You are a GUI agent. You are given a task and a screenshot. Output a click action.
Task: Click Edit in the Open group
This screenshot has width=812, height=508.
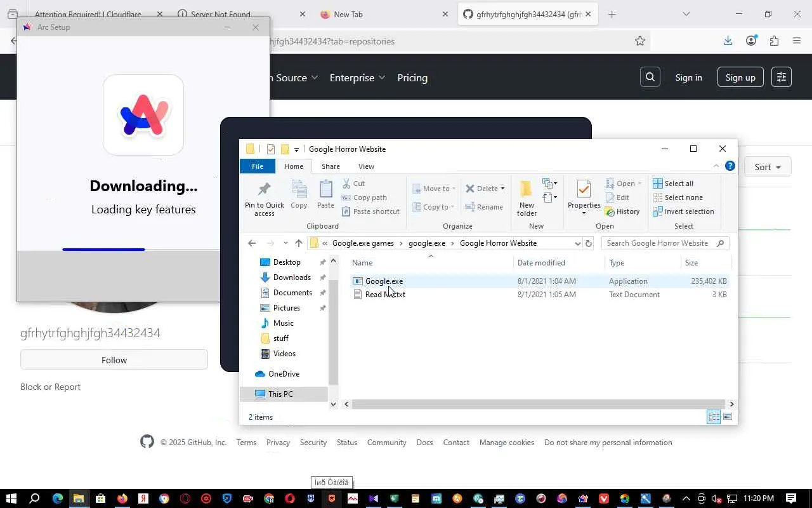click(x=617, y=197)
